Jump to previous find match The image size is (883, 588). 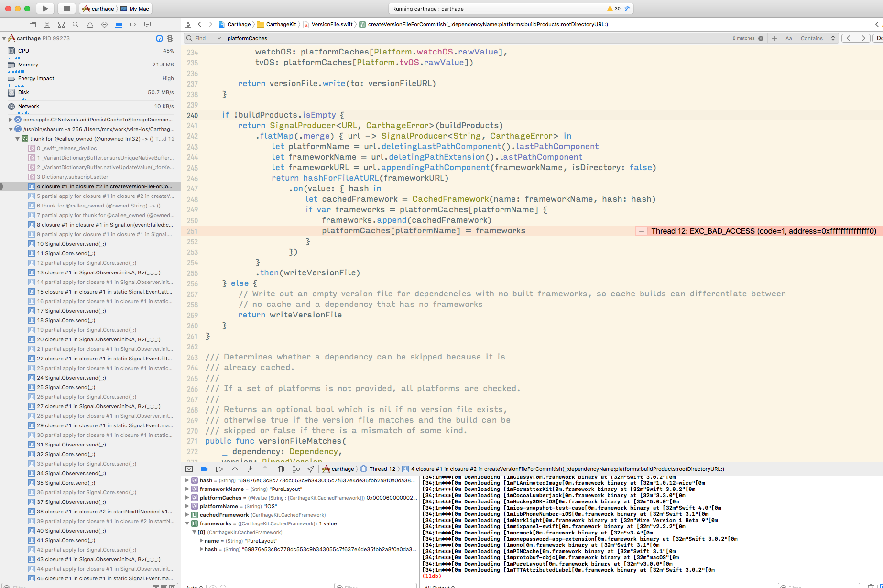pyautogui.click(x=849, y=38)
